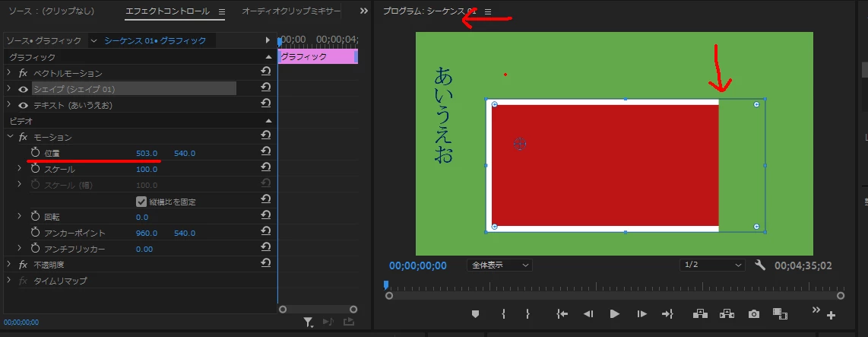Hide the シェイプ (シェイプ 01) layer eye

[x=24, y=89]
